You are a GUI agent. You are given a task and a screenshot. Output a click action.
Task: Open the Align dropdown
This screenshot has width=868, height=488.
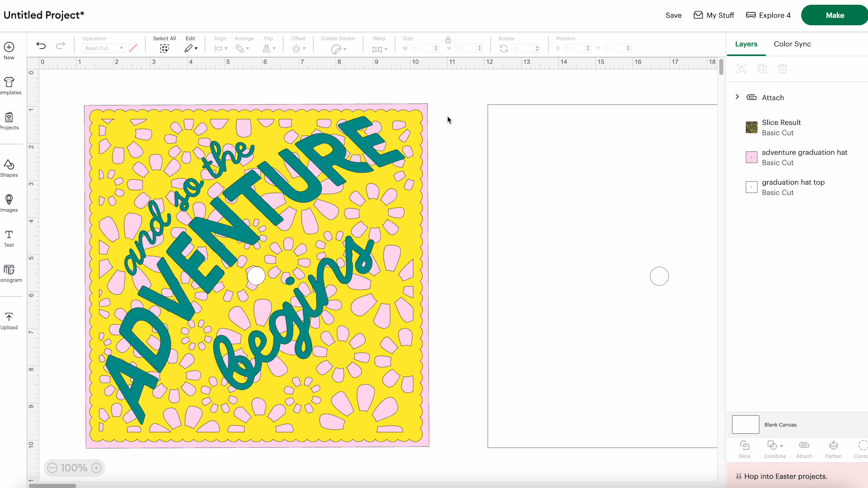point(221,48)
